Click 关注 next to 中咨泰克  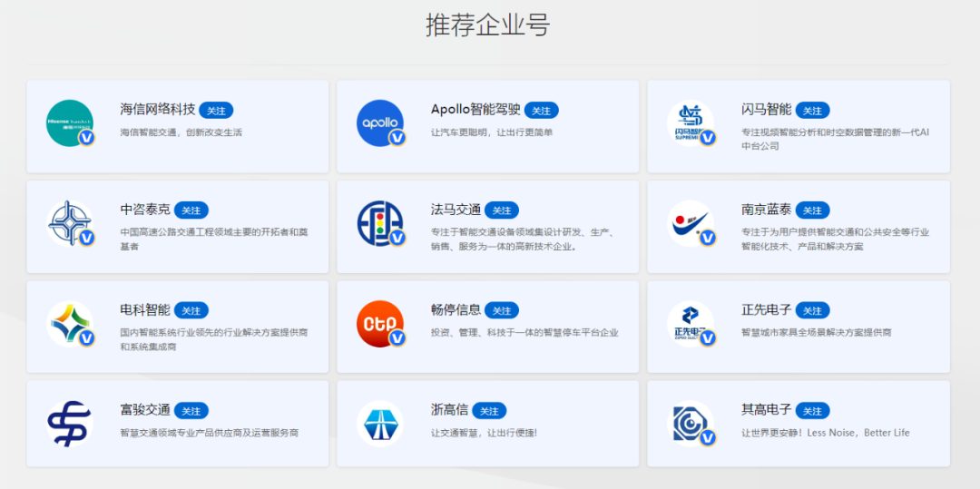point(191,210)
